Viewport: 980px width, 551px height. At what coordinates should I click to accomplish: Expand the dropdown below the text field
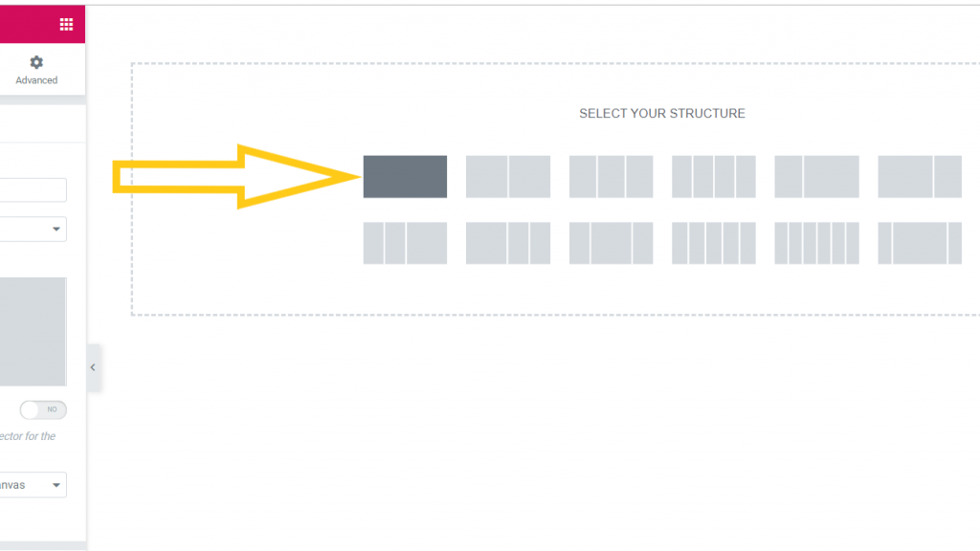click(33, 229)
